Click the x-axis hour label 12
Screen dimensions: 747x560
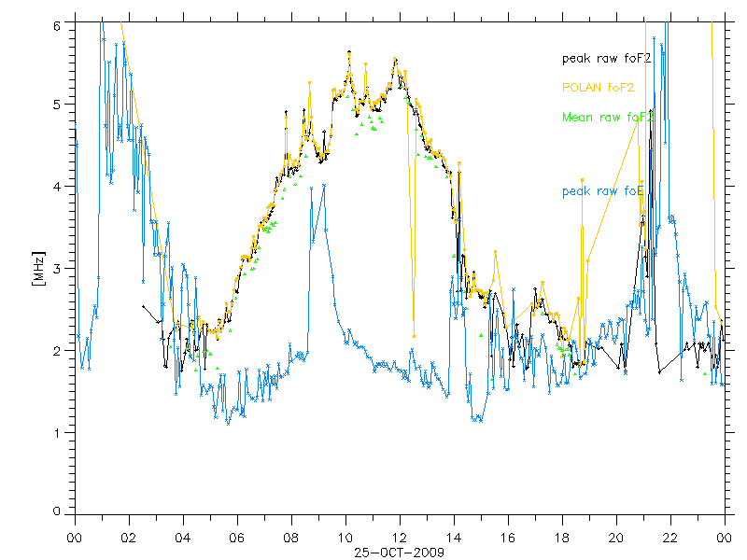pos(400,539)
